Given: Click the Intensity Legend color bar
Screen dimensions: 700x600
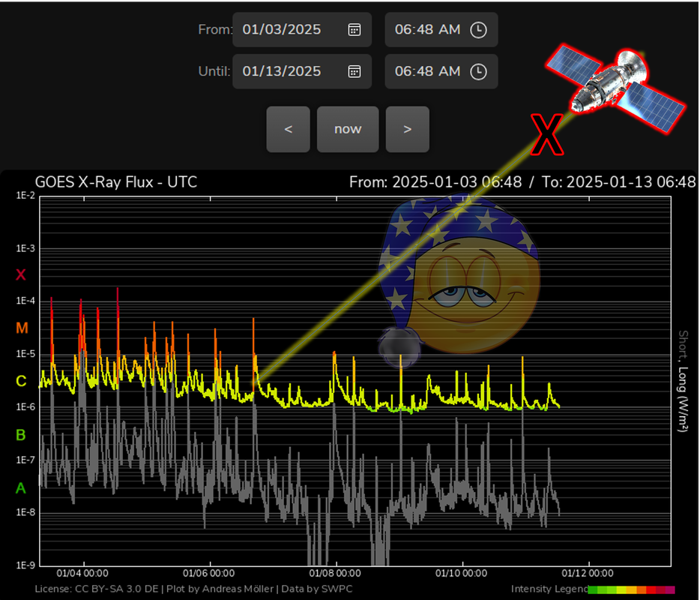Looking at the screenshot, I should [x=632, y=589].
